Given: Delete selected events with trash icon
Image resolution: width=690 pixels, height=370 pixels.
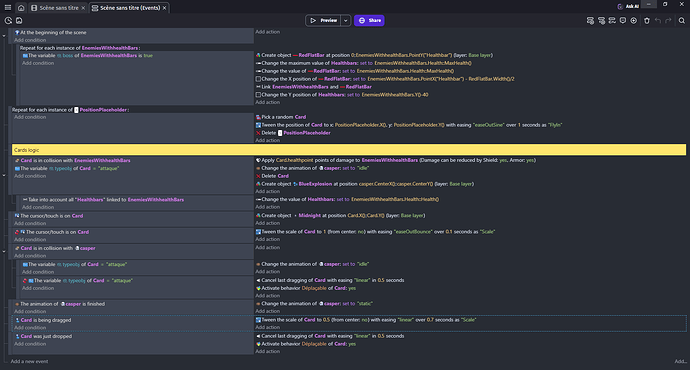Looking at the screenshot, I should point(646,20).
